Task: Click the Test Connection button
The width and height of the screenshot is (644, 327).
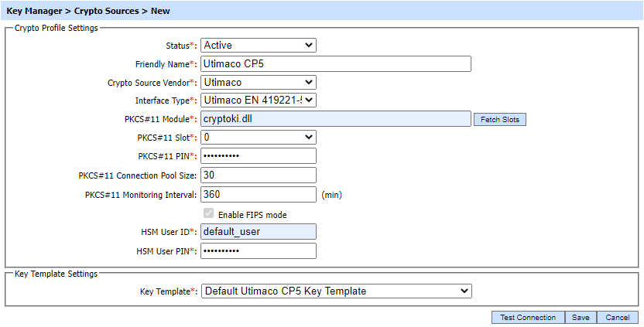Action: (x=528, y=318)
